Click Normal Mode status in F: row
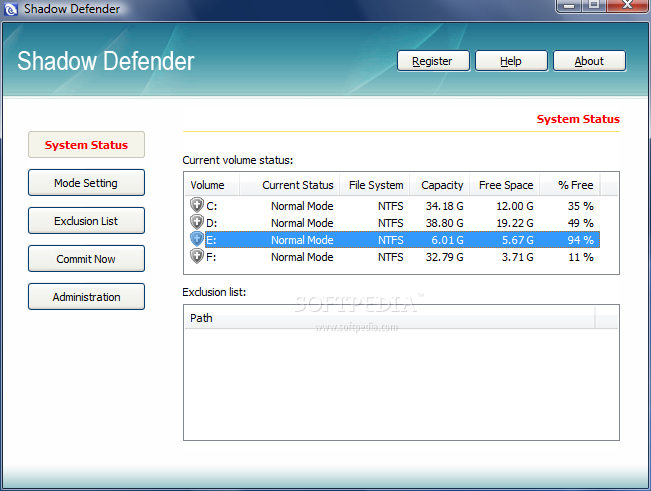 [302, 257]
